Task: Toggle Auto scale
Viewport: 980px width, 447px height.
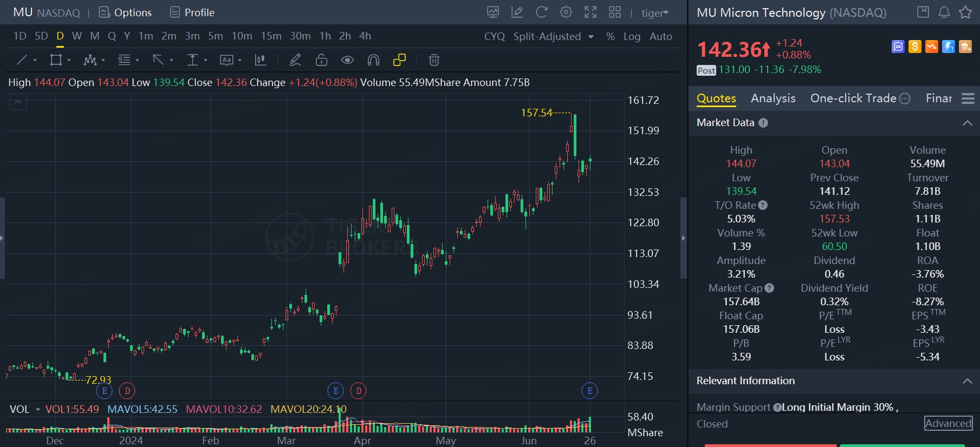Action: 661,36
